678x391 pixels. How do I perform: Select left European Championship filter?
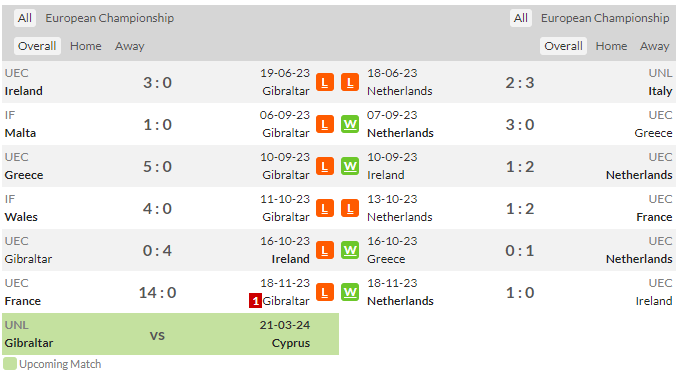(x=109, y=18)
